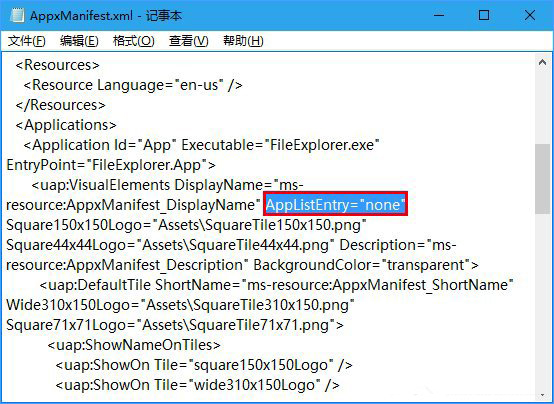
Task: Open the 格式(O) menu
Action: [134, 41]
